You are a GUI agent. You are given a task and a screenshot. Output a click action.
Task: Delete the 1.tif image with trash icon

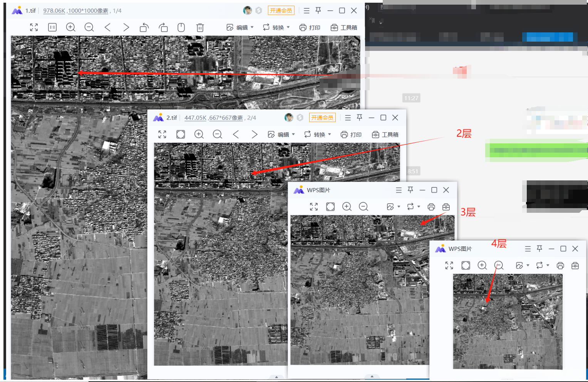click(x=200, y=27)
